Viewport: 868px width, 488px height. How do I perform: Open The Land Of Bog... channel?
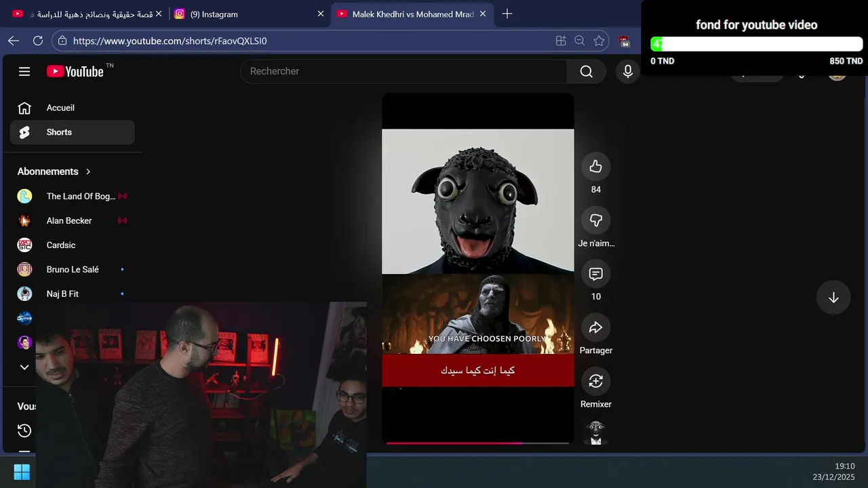click(72, 196)
